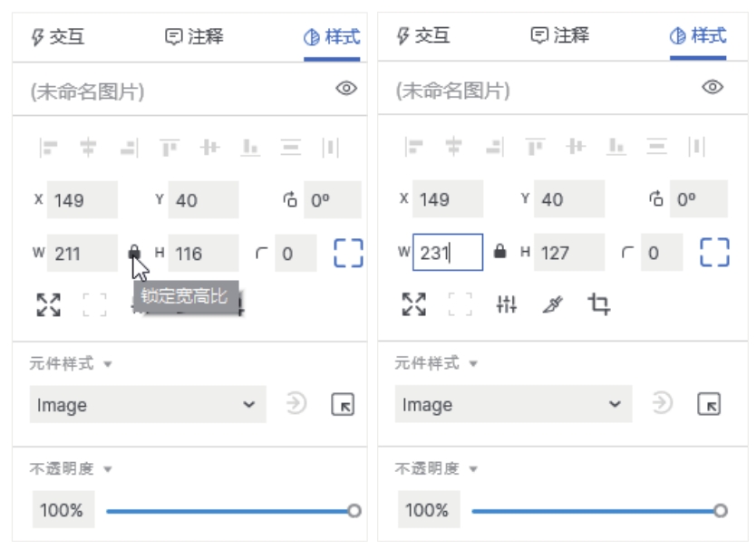
Task: Open the image color adjustment sliders icon
Action: click(506, 304)
